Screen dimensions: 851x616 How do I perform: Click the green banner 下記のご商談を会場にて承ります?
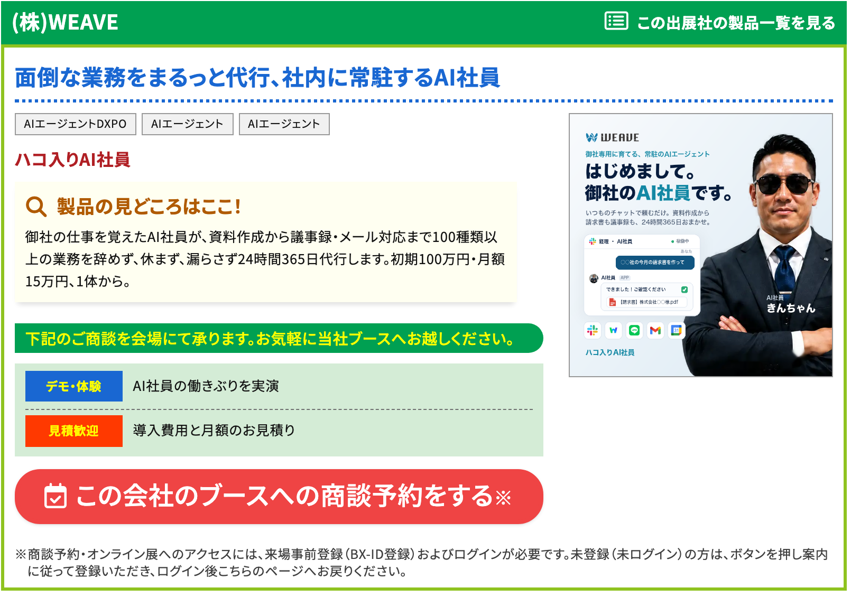point(279,338)
